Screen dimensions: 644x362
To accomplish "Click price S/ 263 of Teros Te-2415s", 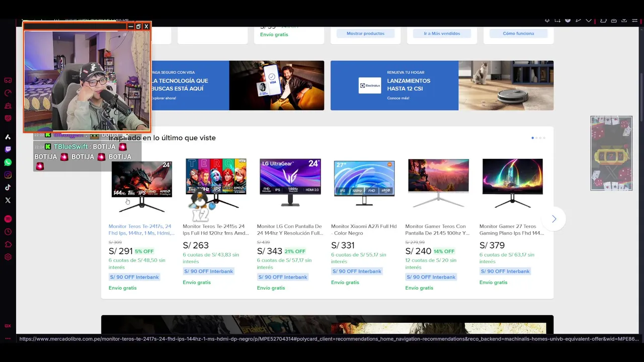I will [x=196, y=245].
